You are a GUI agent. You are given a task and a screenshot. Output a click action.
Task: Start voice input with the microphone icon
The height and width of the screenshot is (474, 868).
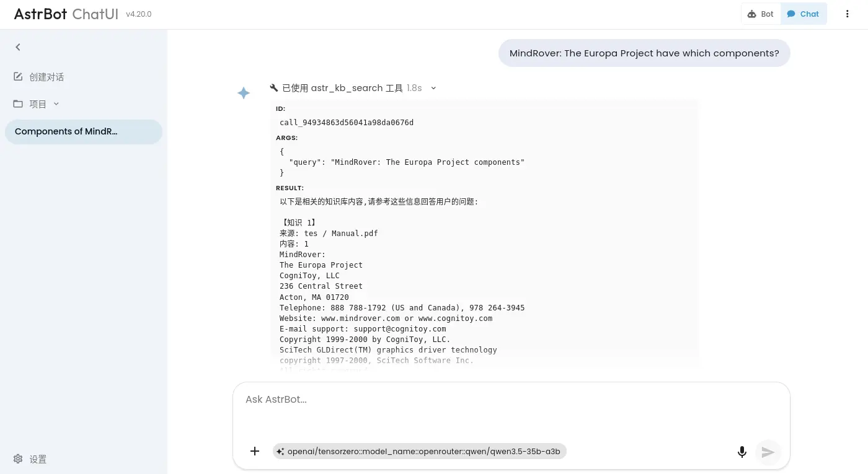[742, 452]
